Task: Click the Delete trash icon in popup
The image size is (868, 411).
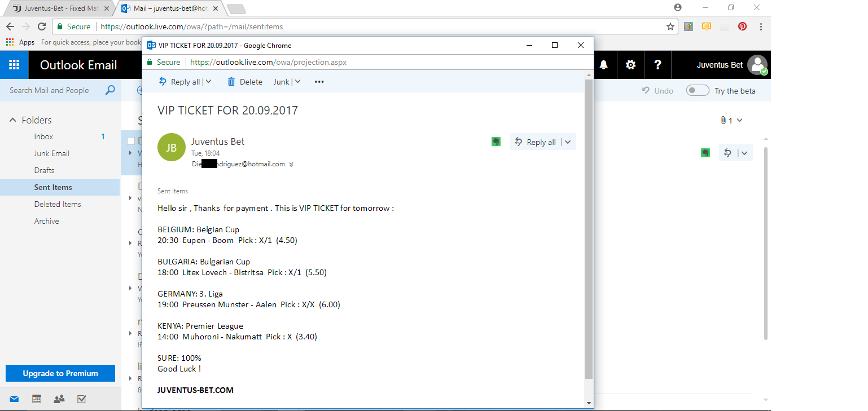Action: [x=231, y=82]
